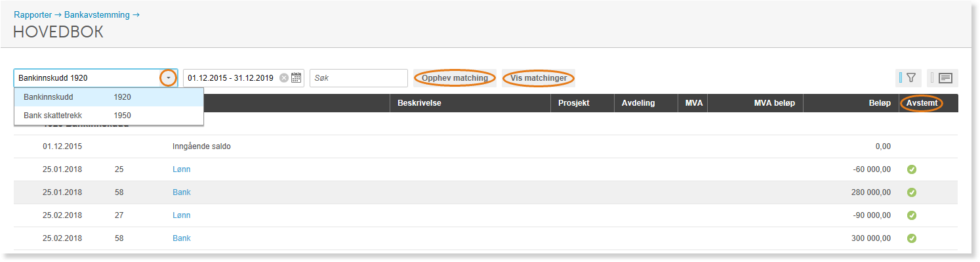Click into the Søk search field
Viewport: 980px width, 262px height.
[x=359, y=78]
